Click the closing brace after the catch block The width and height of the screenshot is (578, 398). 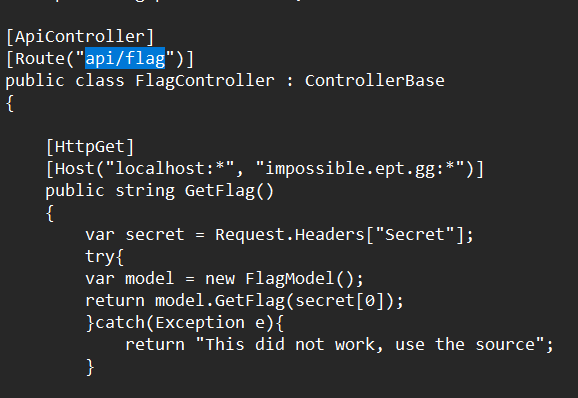[90, 367]
